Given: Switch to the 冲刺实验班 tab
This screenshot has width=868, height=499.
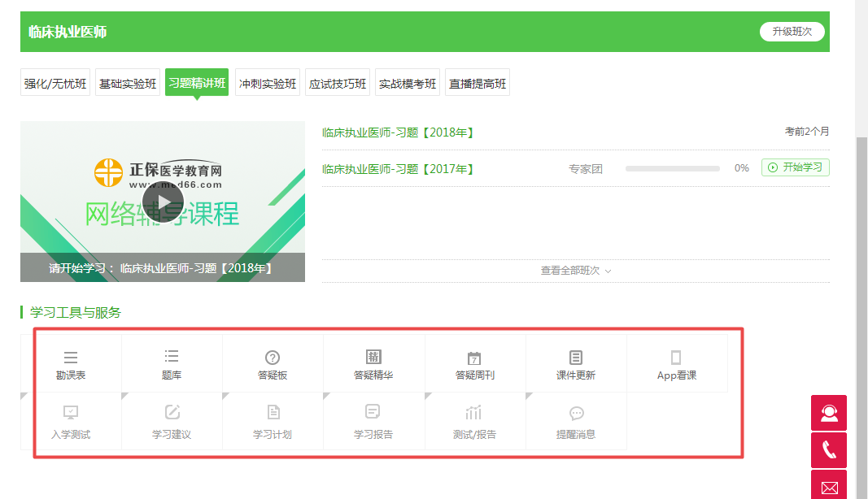Looking at the screenshot, I should [268, 83].
